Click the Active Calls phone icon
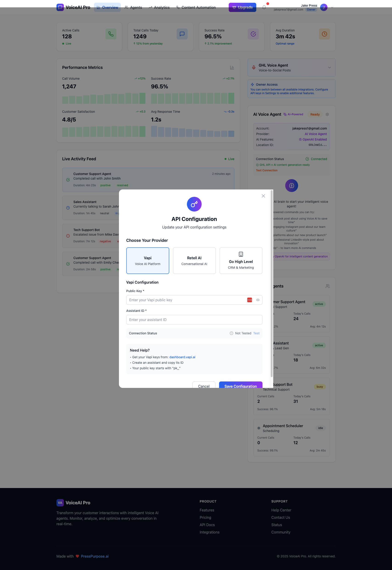Viewport: 392px width, 570px height. click(111, 34)
